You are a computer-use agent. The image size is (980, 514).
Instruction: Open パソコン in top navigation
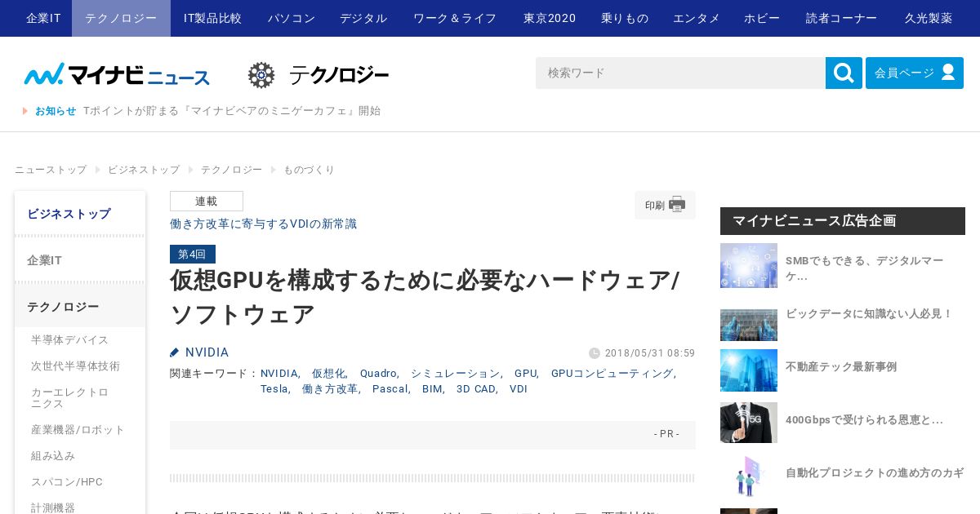tap(292, 18)
